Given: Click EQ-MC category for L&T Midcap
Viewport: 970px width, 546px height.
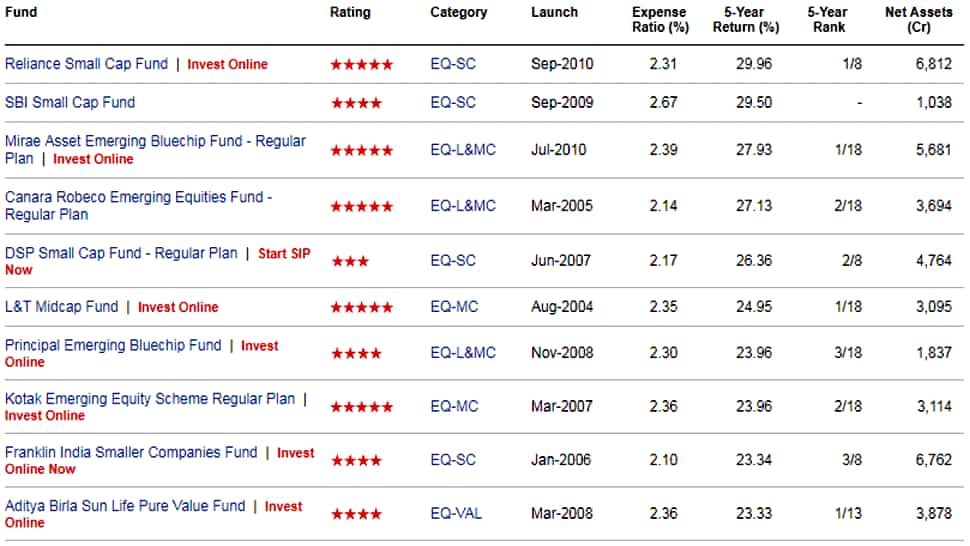Looking at the screenshot, I should [x=454, y=307].
